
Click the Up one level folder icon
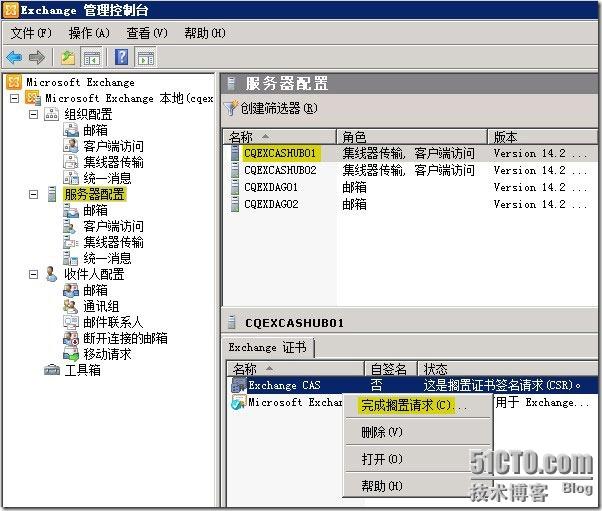point(67,57)
